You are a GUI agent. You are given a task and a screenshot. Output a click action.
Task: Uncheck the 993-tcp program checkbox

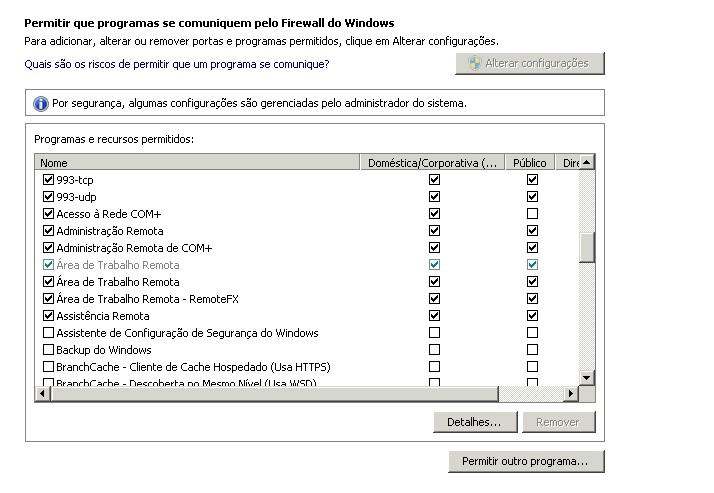pyautogui.click(x=48, y=180)
